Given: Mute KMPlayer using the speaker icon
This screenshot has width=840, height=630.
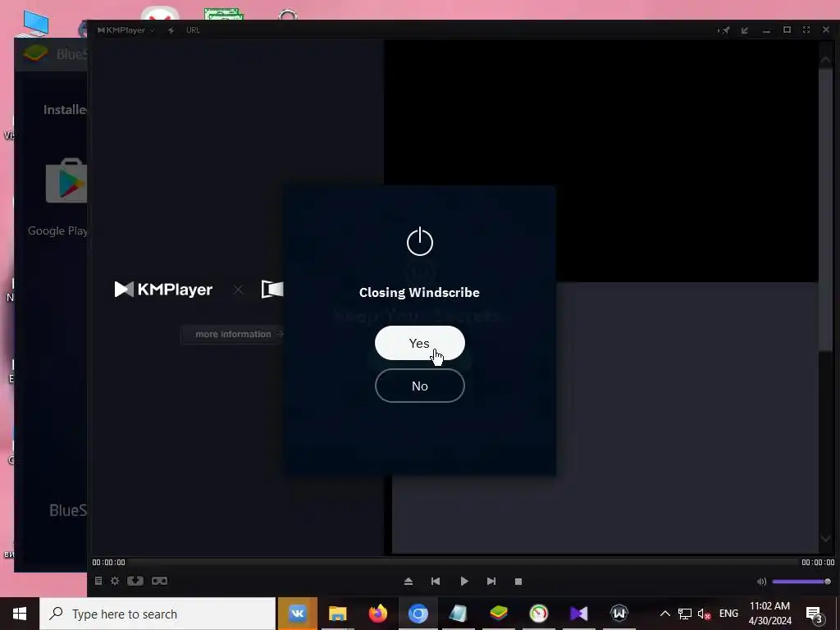Looking at the screenshot, I should pos(761,582).
